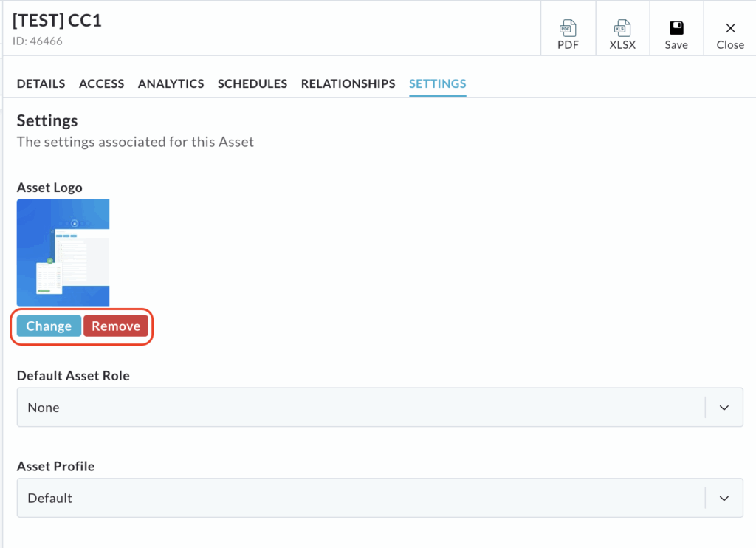
Task: Close the asset panel with the X icon
Action: pos(729,29)
